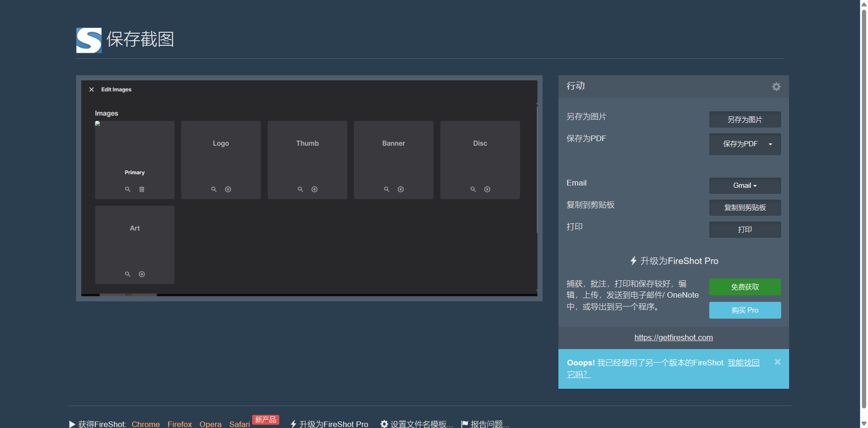Click the Edit Images title text
The height and width of the screenshot is (428, 868).
point(116,90)
